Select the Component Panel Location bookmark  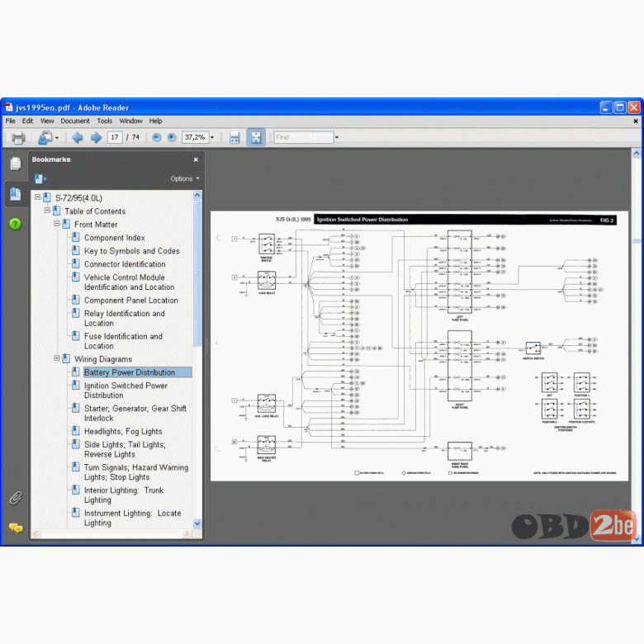tap(131, 300)
